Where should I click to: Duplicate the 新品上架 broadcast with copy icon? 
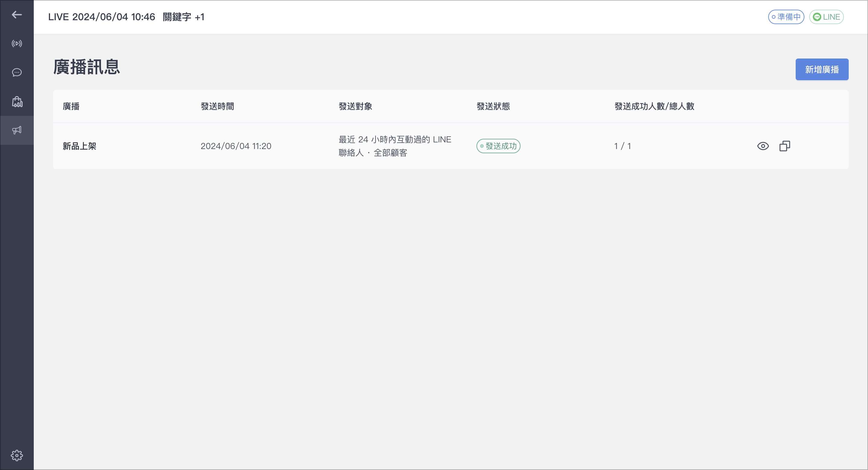click(x=785, y=146)
